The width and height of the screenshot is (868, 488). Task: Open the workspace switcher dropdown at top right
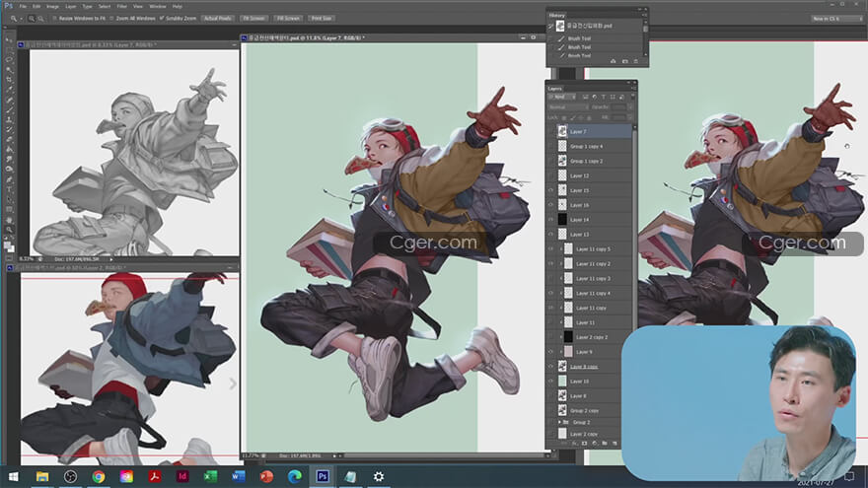837,19
